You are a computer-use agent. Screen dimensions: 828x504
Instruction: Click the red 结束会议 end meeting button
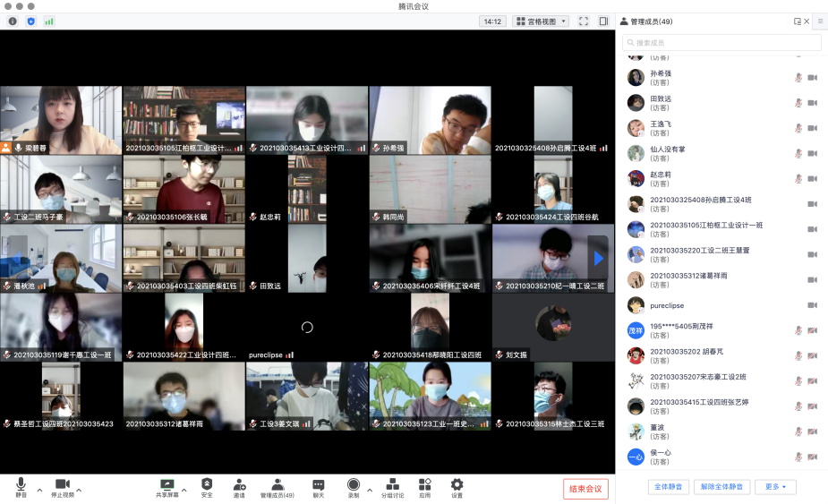coord(585,489)
